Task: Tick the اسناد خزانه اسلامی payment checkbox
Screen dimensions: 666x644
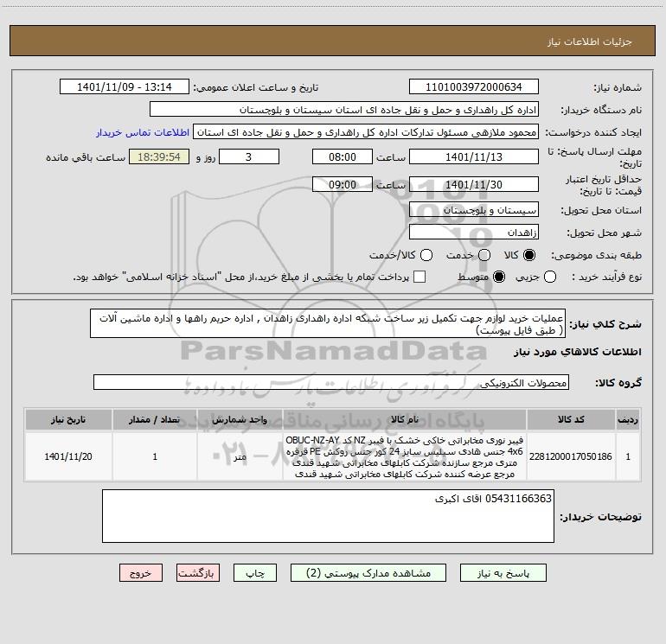Action: click(419, 277)
